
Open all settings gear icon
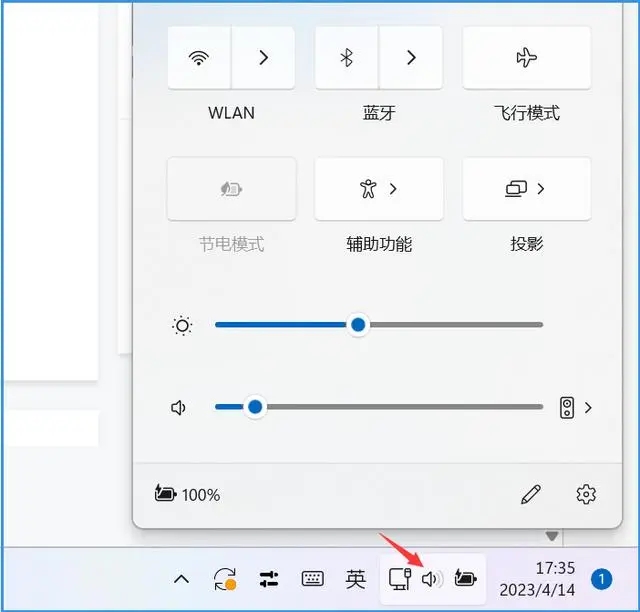pyautogui.click(x=586, y=494)
